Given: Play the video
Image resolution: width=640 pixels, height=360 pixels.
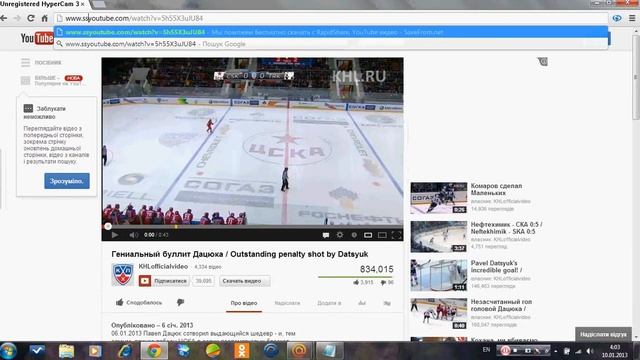Looking at the screenshot, I should [x=115, y=235].
